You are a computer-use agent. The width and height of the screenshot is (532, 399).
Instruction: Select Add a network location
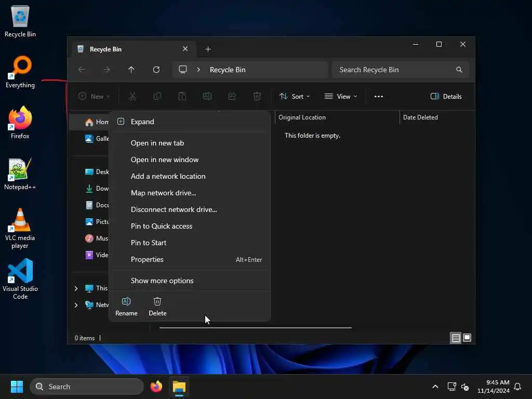(189, 176)
